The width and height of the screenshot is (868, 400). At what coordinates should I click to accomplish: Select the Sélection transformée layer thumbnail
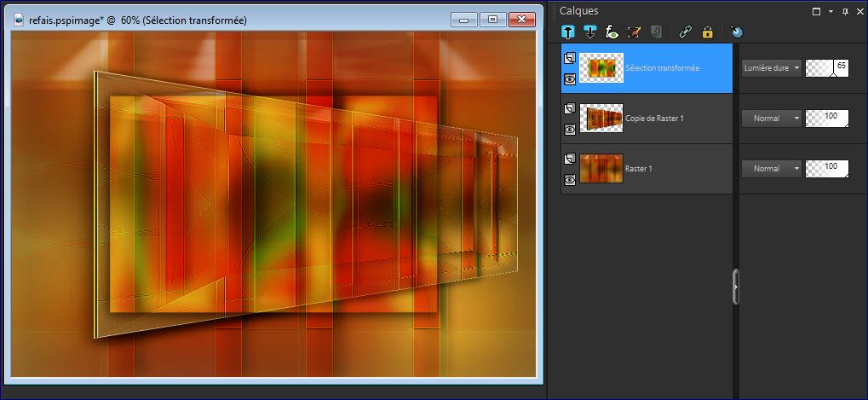(601, 68)
